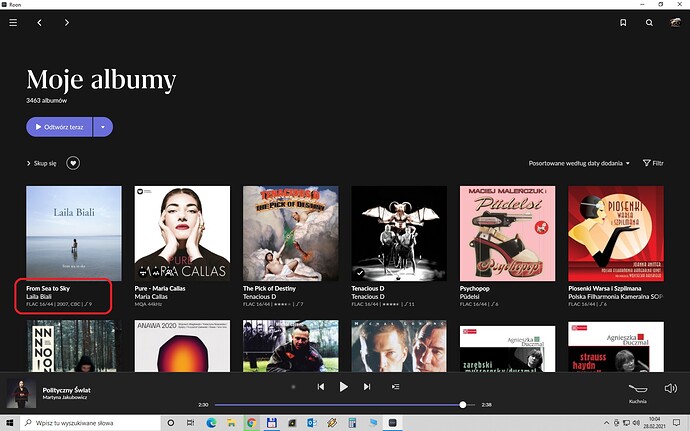Click the Windows taskbar search box
Image resolution: width=690 pixels, height=431 pixels.
tap(90, 423)
